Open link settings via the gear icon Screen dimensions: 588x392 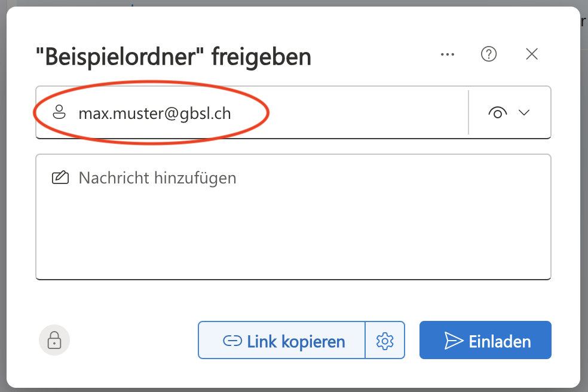click(x=385, y=341)
